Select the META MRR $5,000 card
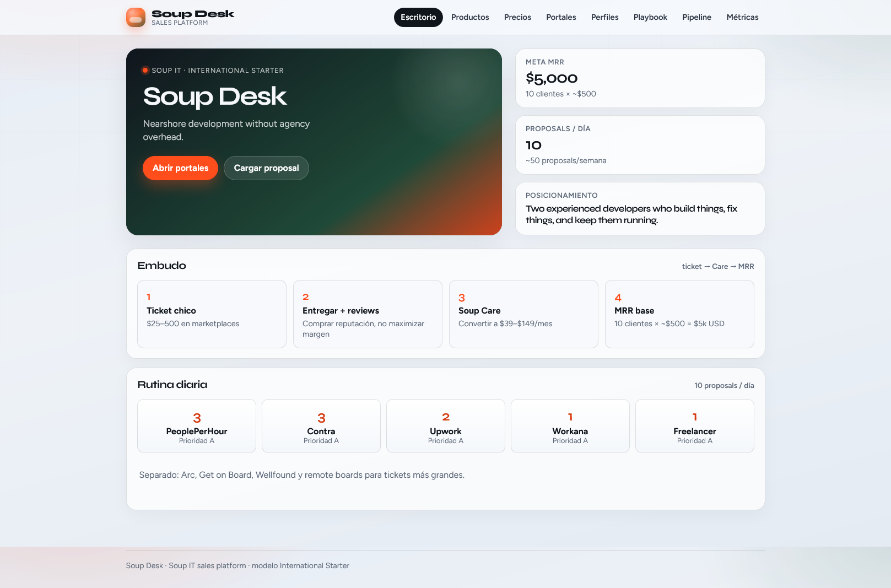Image resolution: width=891 pixels, height=588 pixels. [x=640, y=78]
